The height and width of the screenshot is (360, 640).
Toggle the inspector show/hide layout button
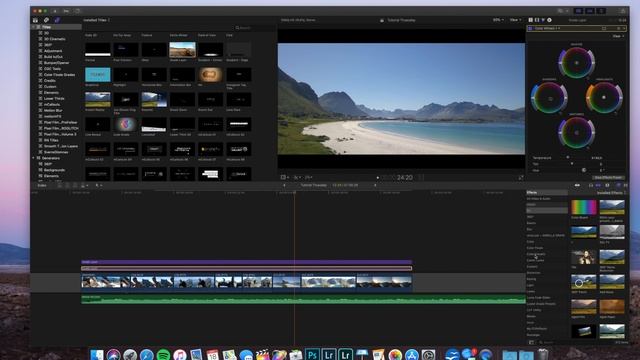(x=601, y=11)
